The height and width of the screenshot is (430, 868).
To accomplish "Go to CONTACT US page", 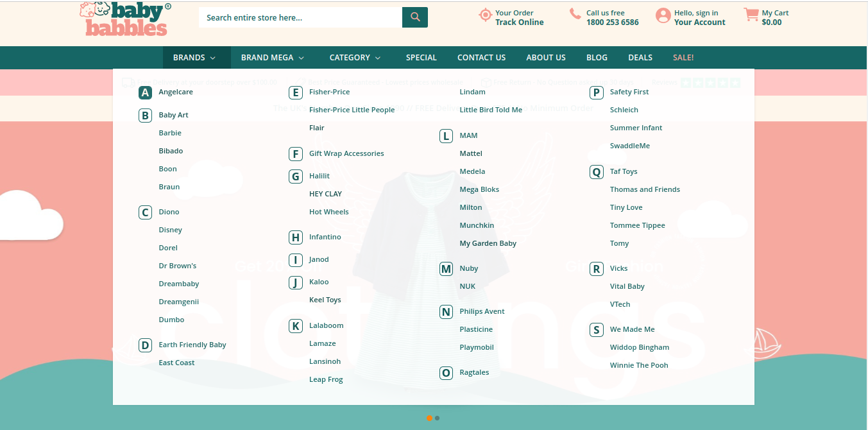I will 482,58.
